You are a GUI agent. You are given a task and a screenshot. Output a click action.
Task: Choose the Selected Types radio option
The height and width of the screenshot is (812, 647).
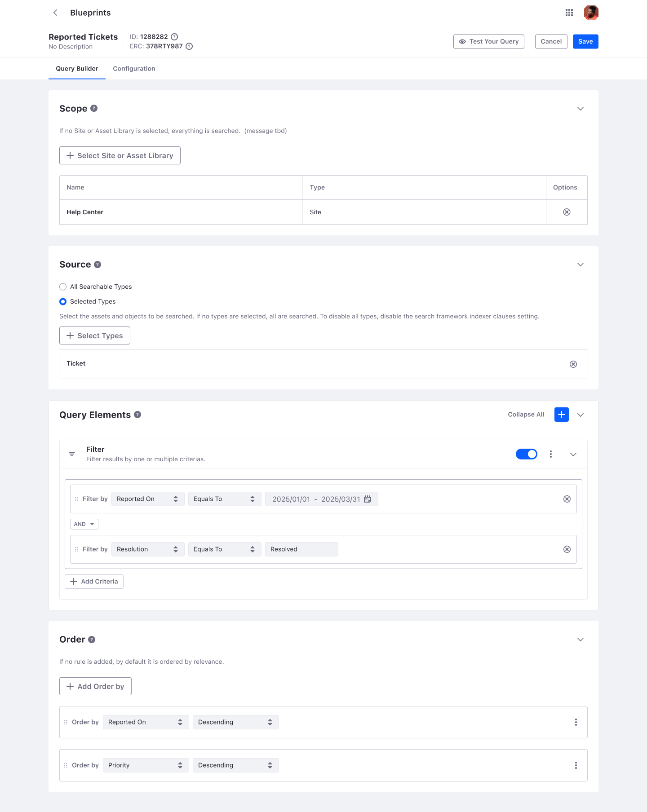63,301
